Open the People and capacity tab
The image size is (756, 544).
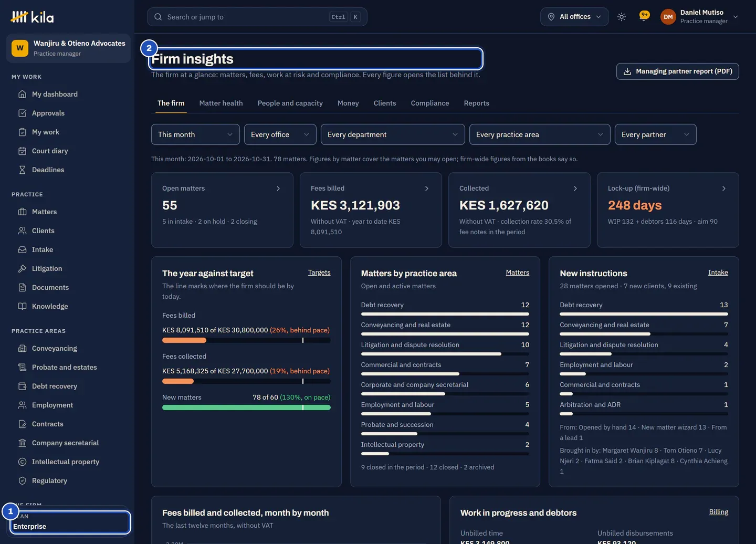[290, 103]
